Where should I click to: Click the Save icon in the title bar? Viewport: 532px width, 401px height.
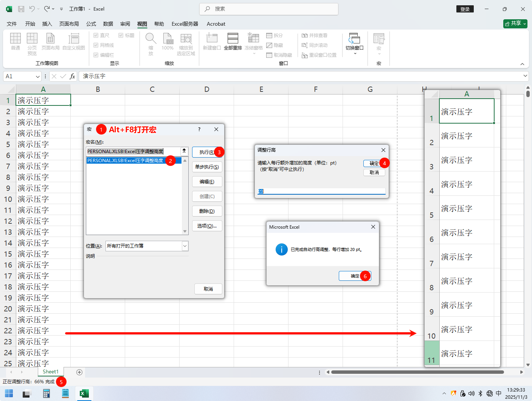tap(21, 9)
